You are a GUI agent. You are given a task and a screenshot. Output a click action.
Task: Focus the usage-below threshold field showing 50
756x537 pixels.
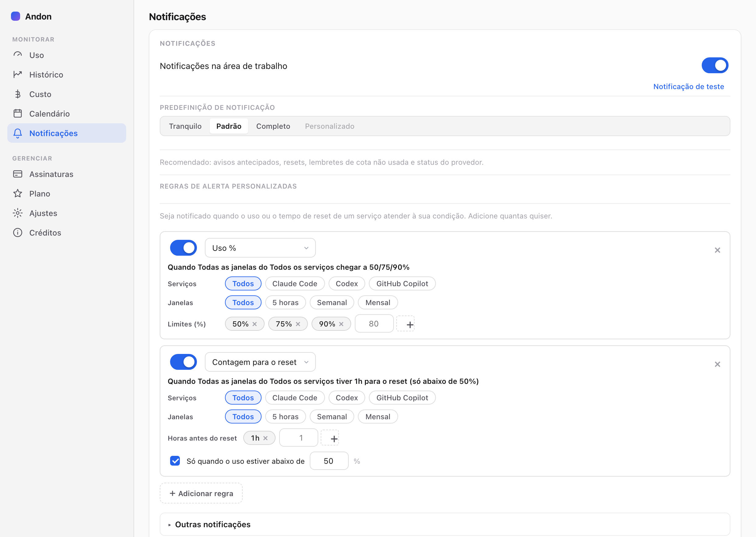329,461
